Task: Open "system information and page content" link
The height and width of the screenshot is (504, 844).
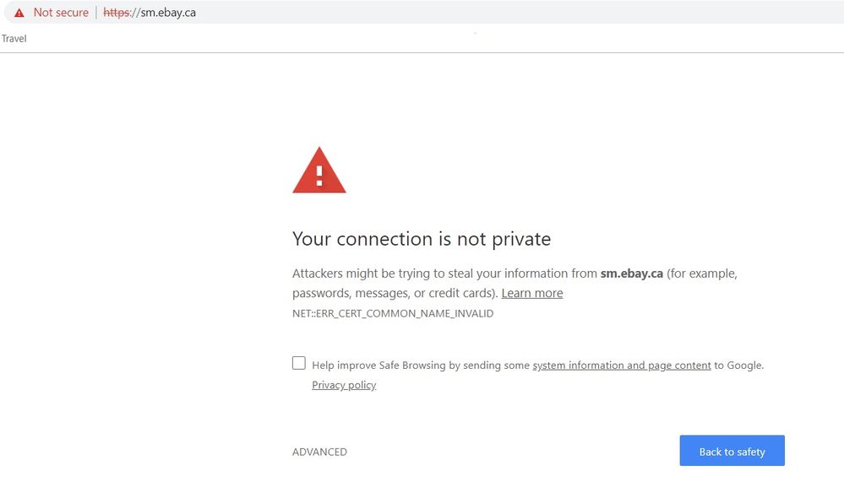Action: tap(622, 366)
